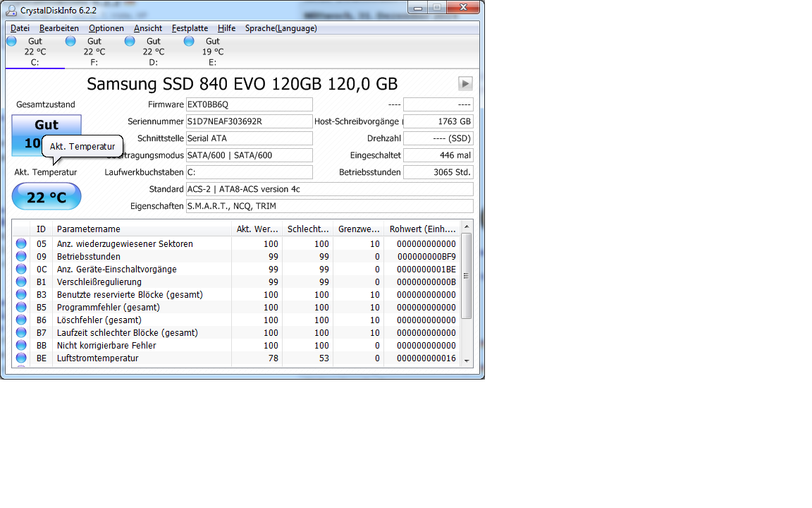Open the Festplatte menu
The height and width of the screenshot is (508, 812).
pyautogui.click(x=190, y=28)
